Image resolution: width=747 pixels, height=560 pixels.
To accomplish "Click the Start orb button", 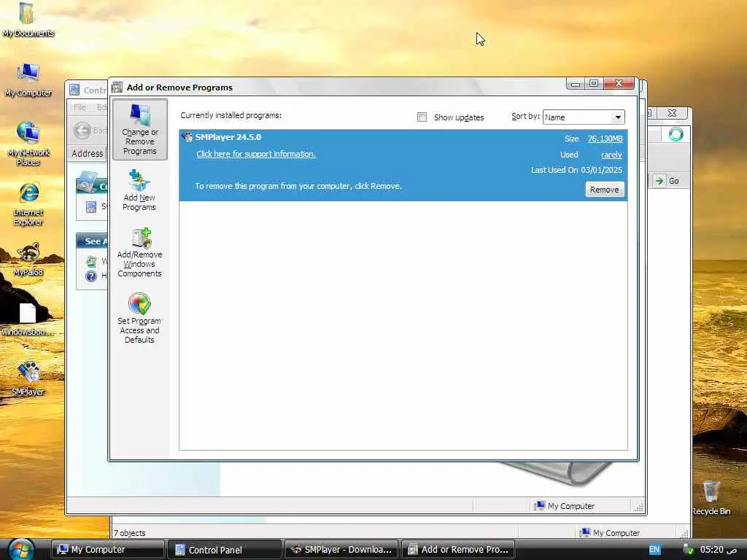I will [x=20, y=549].
